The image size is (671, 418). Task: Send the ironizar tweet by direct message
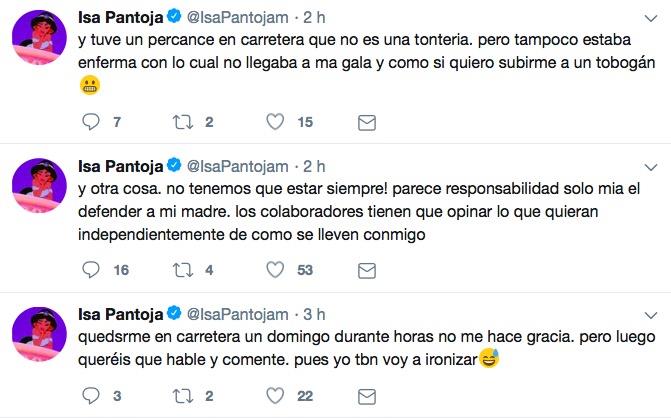367,395
